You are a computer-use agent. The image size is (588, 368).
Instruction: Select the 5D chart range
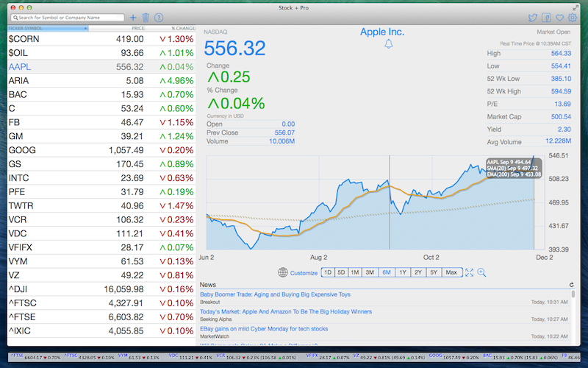(x=341, y=272)
